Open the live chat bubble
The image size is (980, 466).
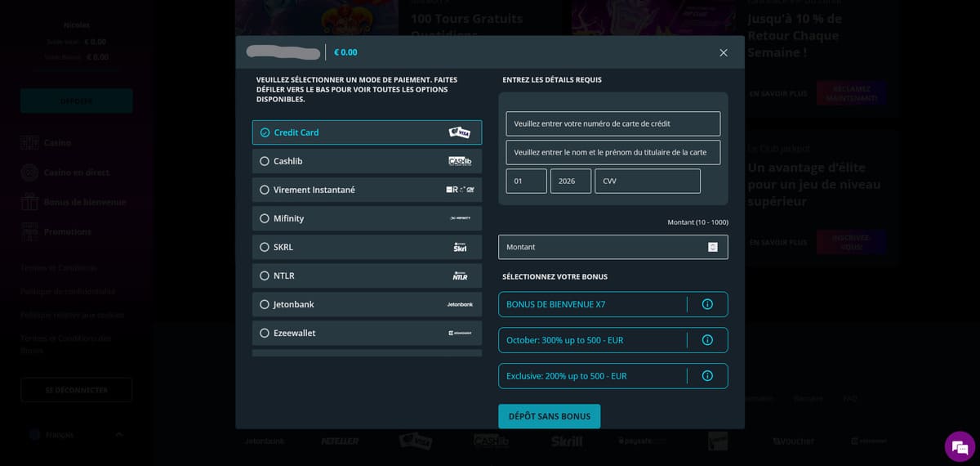point(960,446)
